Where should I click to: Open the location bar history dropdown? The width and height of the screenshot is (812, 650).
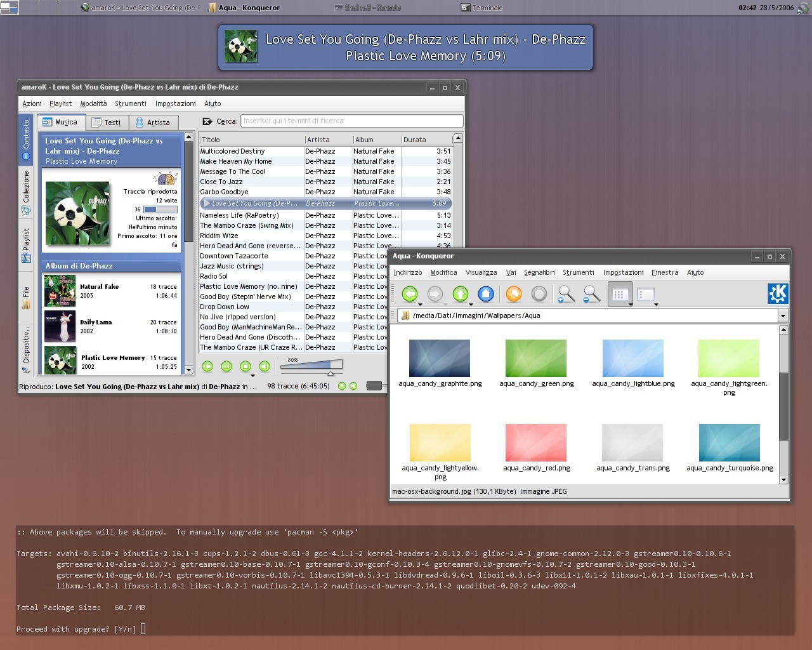tap(783, 315)
